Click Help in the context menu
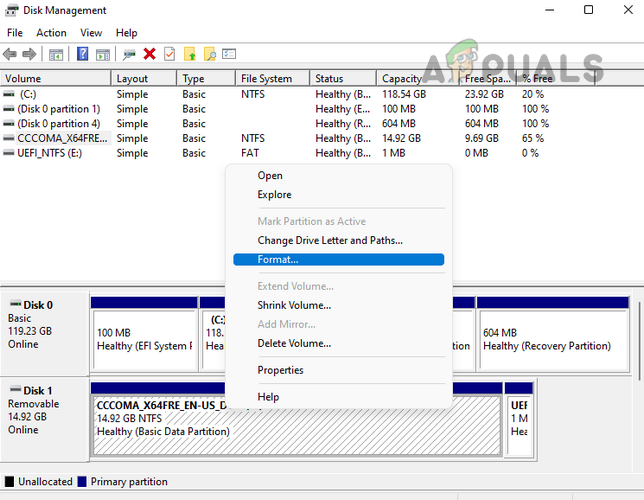Viewport: 644px width, 500px height. pos(339,397)
